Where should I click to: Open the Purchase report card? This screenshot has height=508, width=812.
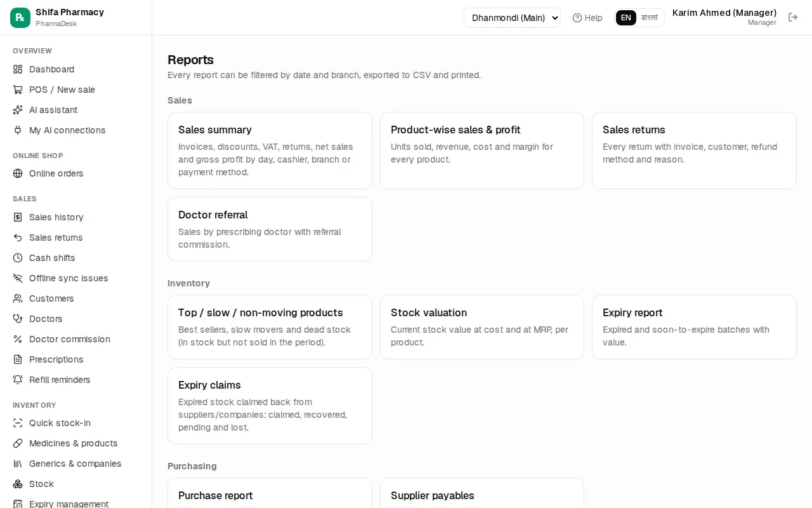270,493
